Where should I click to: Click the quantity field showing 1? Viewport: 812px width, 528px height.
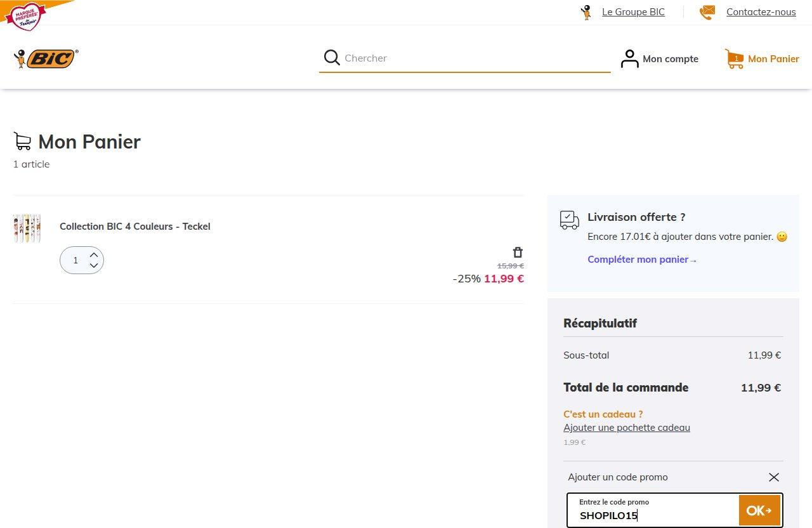coord(75,260)
